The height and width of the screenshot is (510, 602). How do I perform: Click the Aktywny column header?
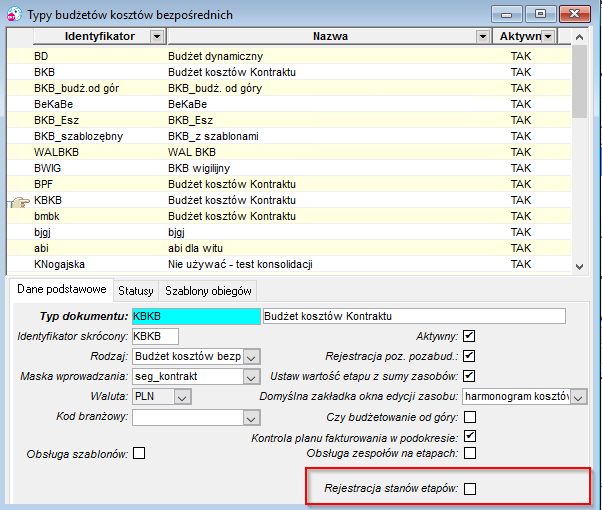[x=519, y=36]
